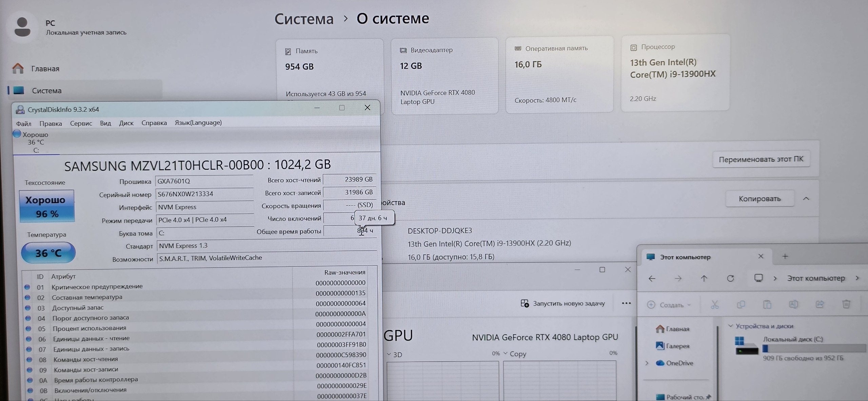The image size is (868, 401).
Task: Click the Back arrow in File Explorer
Action: (x=652, y=278)
